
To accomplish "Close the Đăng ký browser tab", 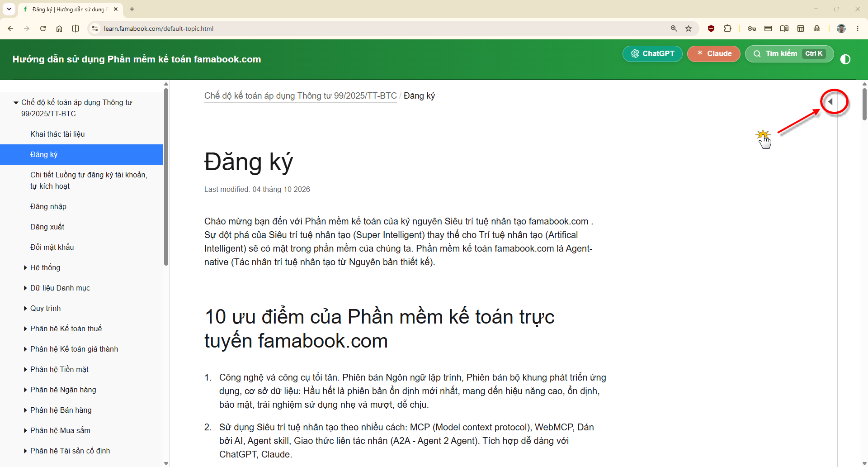I will coord(116,9).
